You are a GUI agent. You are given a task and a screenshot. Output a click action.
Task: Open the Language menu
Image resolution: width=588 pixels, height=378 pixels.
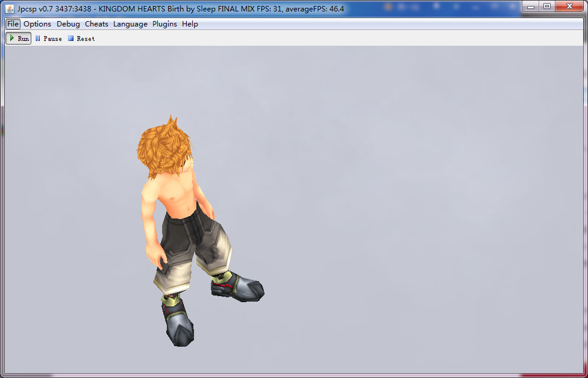coord(130,24)
